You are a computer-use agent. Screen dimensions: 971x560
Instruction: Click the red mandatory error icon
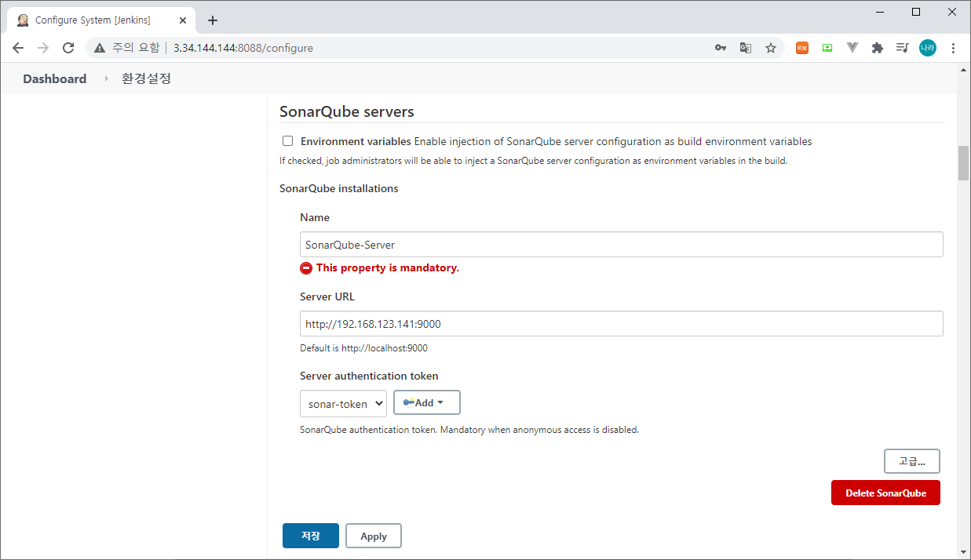tap(306, 268)
